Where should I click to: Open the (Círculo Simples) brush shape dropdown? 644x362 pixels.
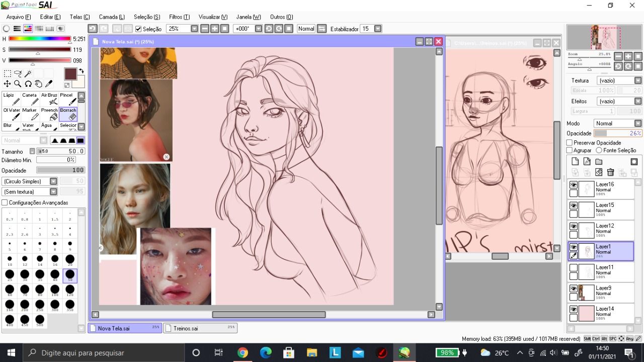30,181
